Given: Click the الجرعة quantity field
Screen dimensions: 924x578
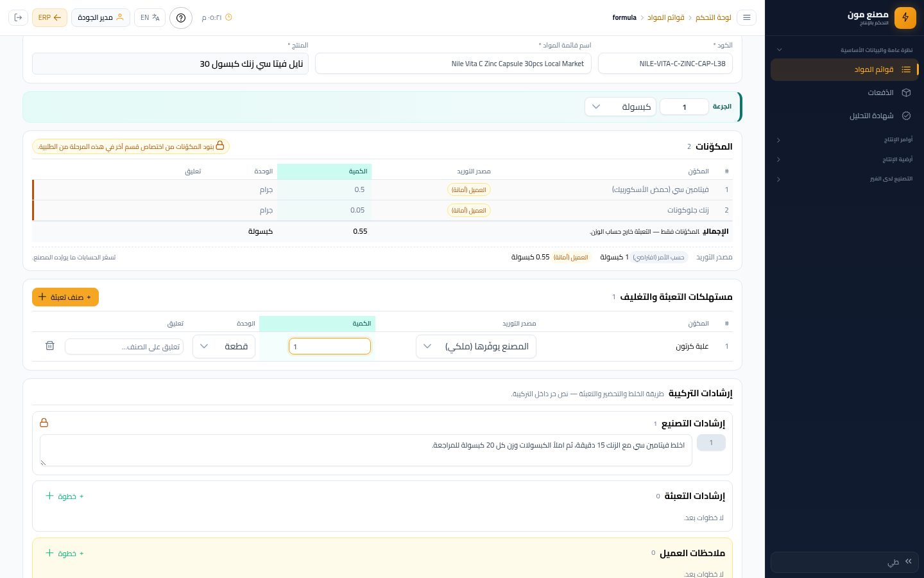Looking at the screenshot, I should coord(684,107).
